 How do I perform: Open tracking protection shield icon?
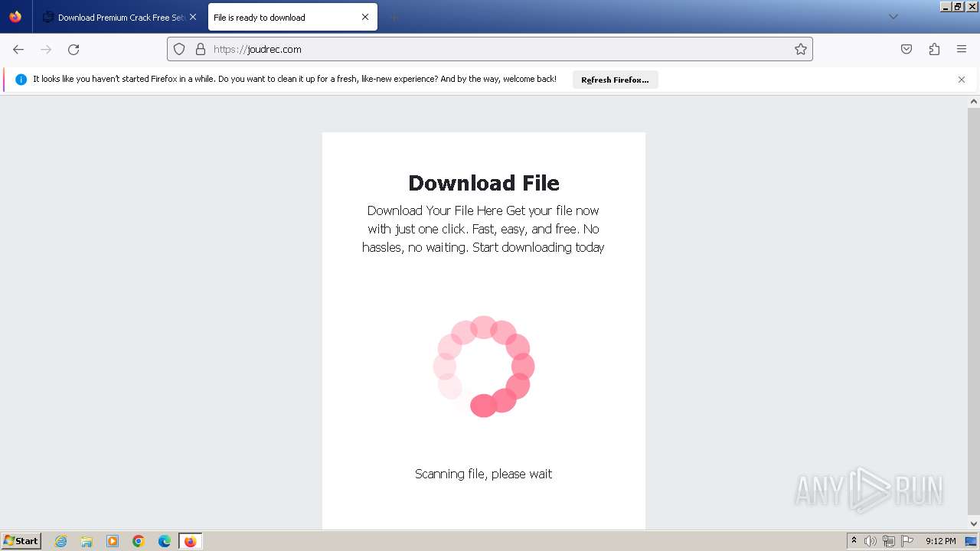point(179,49)
